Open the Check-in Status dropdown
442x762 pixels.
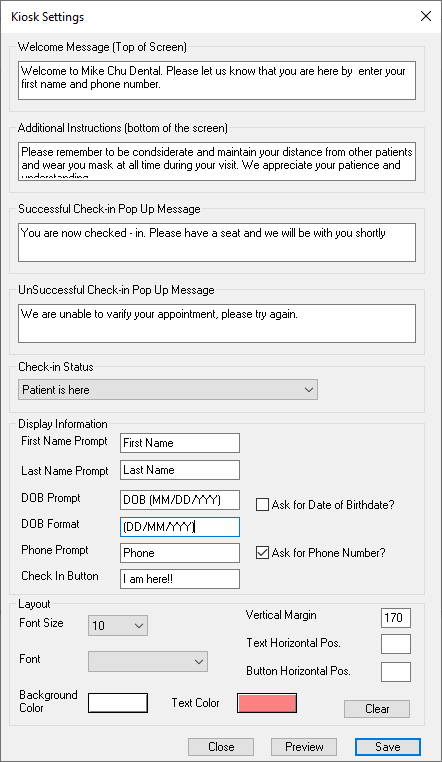click(x=168, y=390)
